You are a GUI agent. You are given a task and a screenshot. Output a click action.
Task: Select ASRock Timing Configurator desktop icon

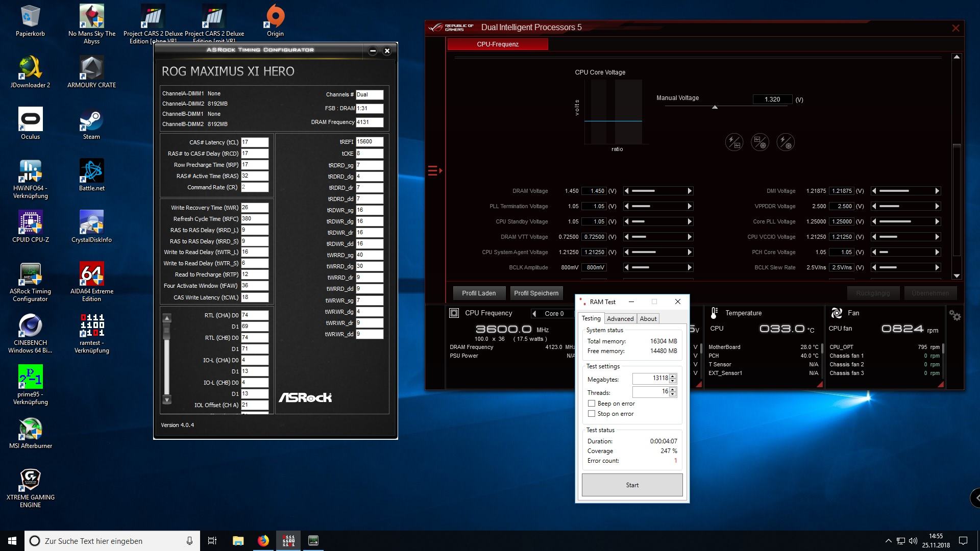[30, 282]
